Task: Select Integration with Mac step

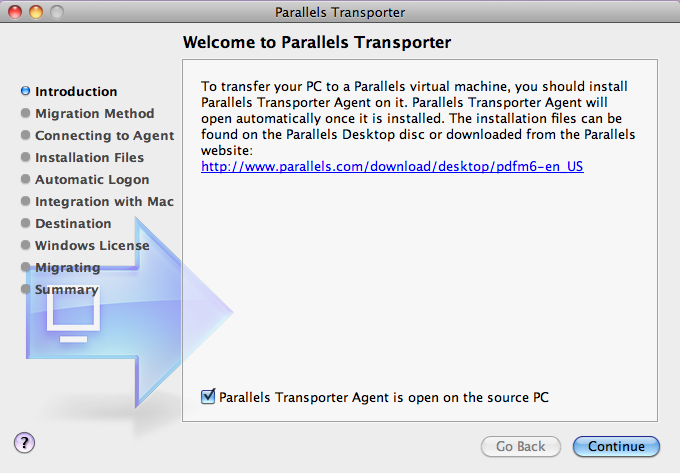Action: [x=105, y=202]
